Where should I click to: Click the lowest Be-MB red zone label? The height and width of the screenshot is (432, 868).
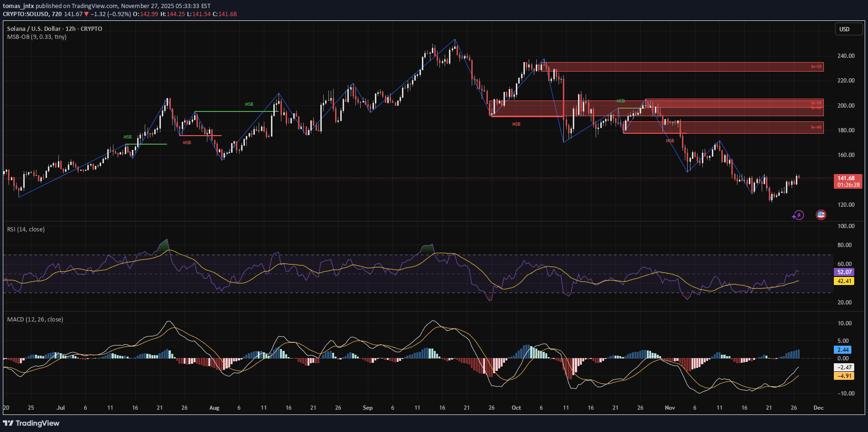pos(816,127)
